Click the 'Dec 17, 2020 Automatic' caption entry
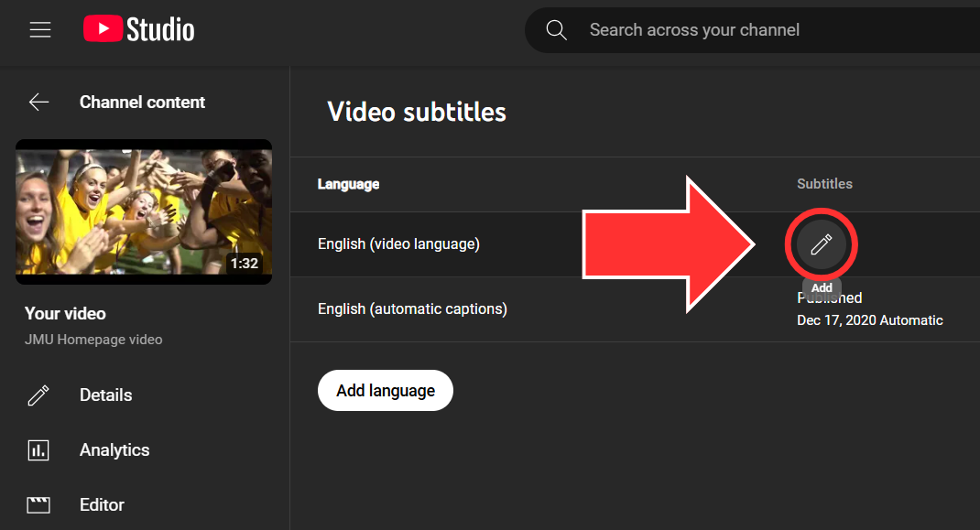 pos(869,320)
